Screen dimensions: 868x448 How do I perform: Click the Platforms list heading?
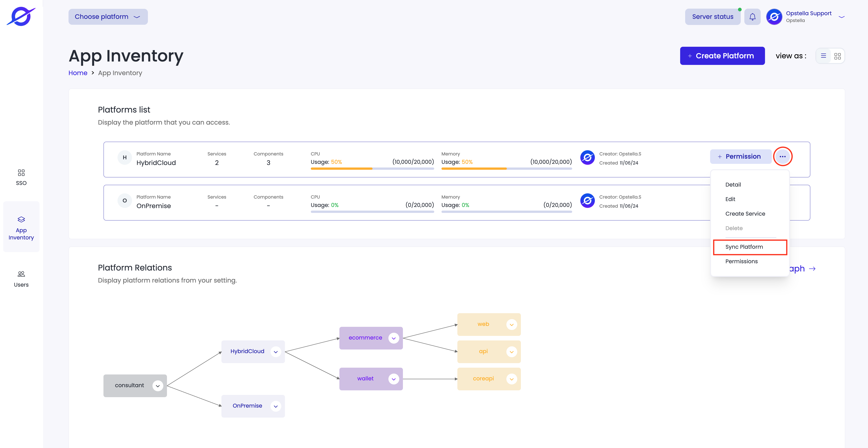point(124,110)
